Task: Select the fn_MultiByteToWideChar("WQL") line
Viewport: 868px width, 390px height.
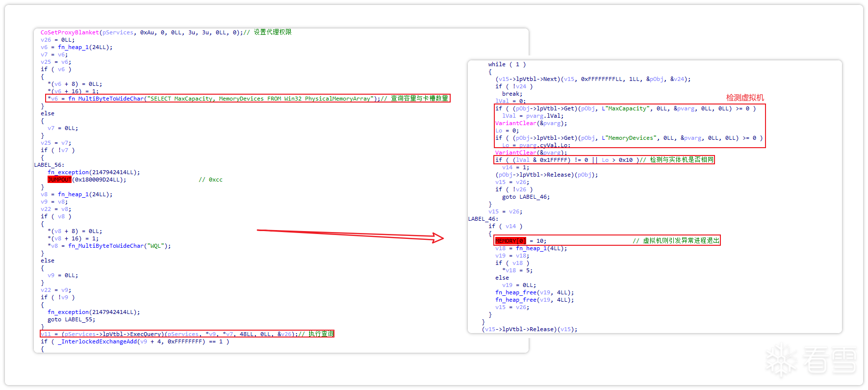Action: [109, 246]
